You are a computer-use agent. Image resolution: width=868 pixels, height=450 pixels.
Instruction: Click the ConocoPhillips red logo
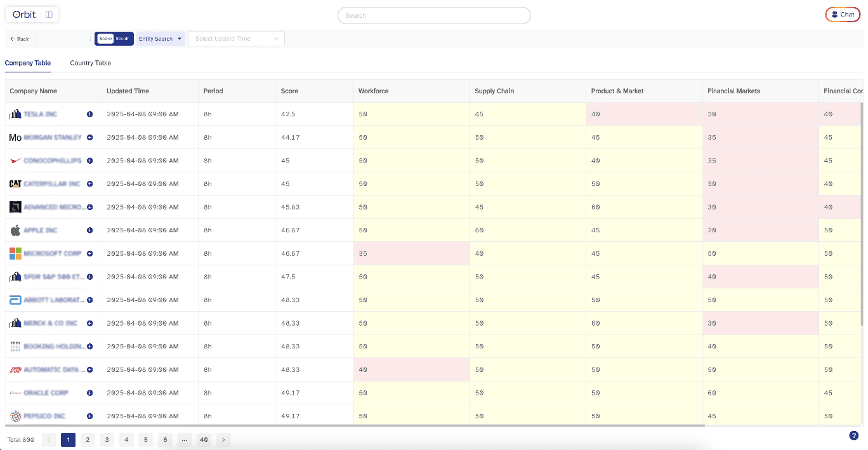pyautogui.click(x=15, y=161)
